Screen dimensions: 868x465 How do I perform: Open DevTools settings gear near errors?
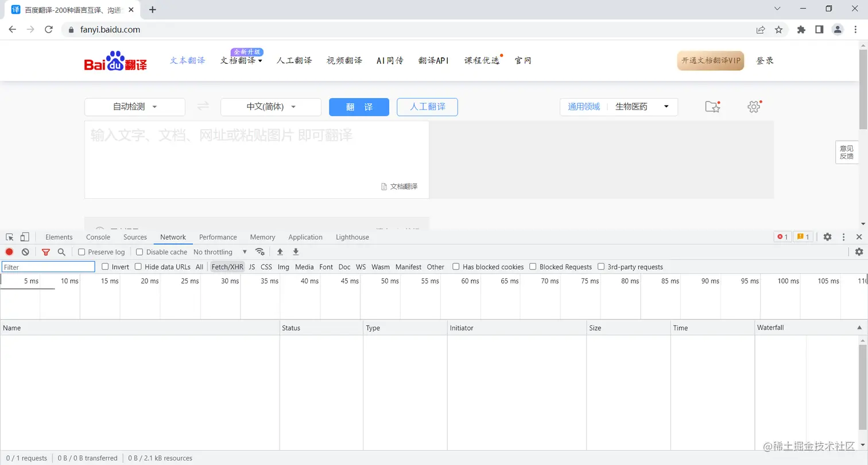827,237
